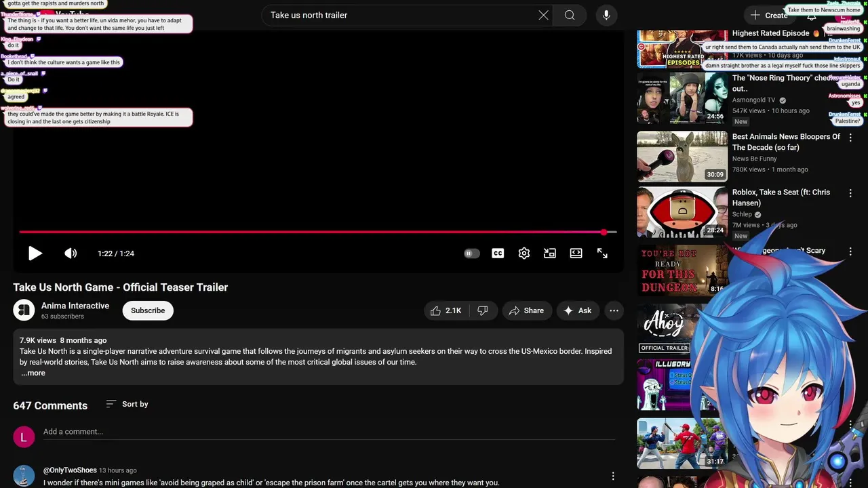
Task: Open the Create menu
Action: [x=769, y=15]
